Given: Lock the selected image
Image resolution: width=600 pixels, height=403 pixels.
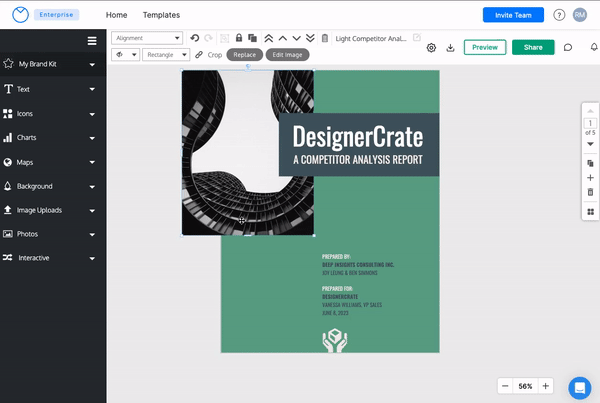Looking at the screenshot, I should click(239, 38).
